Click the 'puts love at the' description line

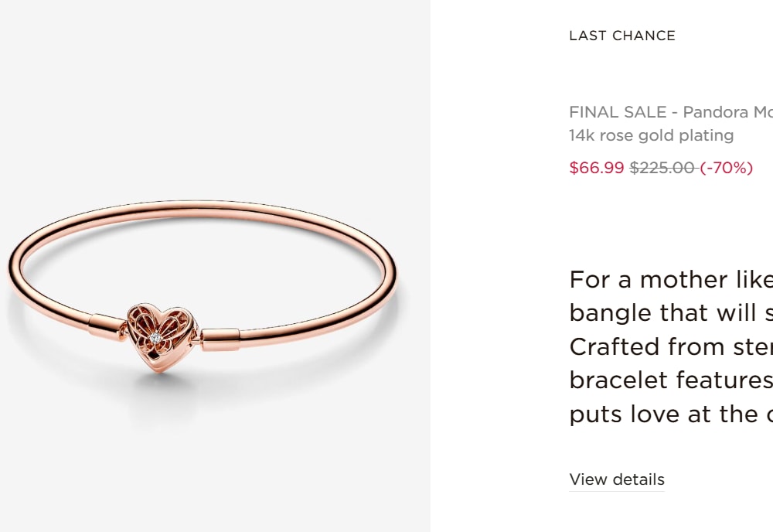tap(671, 413)
